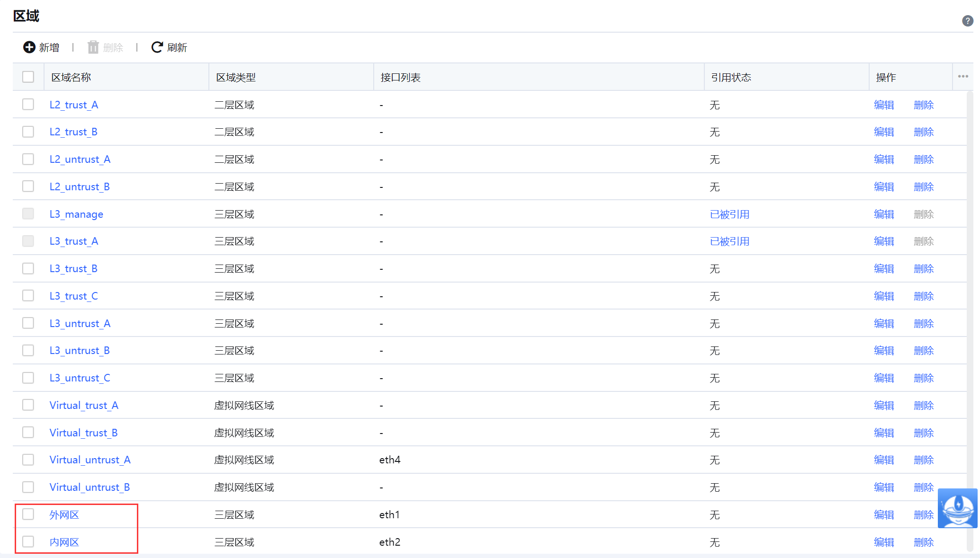Open the 内网区 zone link
The height and width of the screenshot is (558, 980).
click(64, 542)
